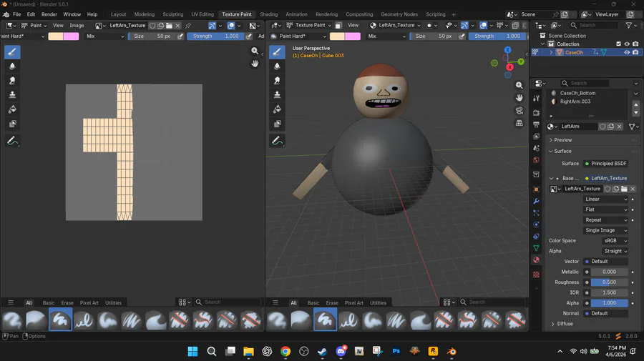644x361 pixels.
Task: Select the Soften tool in image editor
Action: [12, 66]
